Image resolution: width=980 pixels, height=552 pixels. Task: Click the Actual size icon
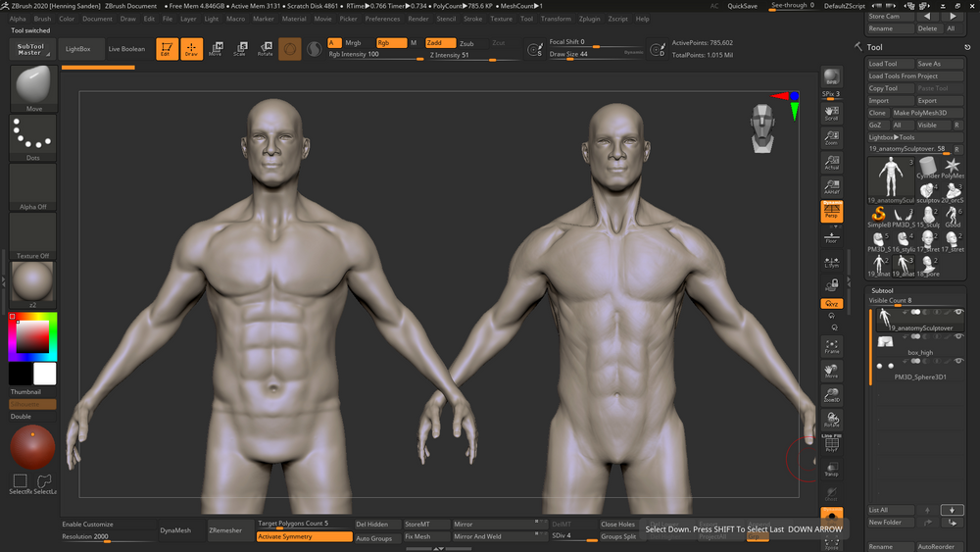[x=831, y=163]
